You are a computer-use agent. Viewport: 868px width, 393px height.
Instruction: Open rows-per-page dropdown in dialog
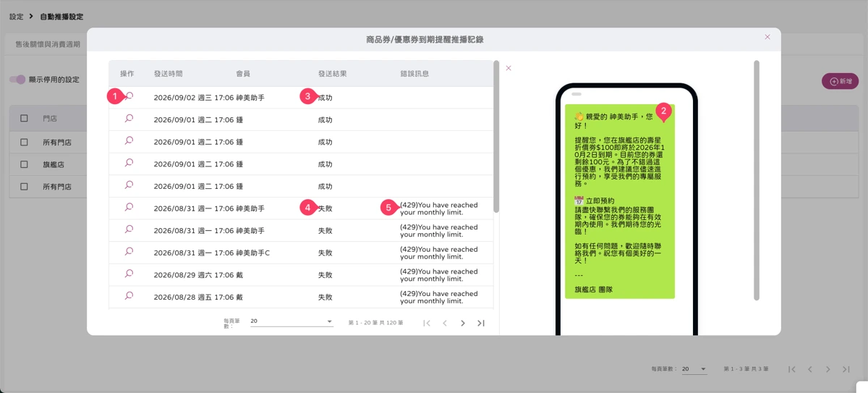point(292,321)
